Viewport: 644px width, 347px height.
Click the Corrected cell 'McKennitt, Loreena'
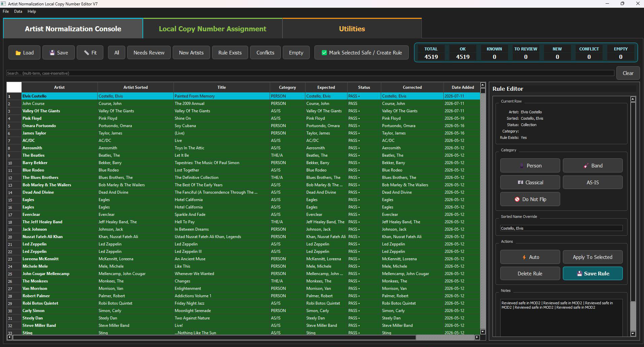(x=412, y=259)
